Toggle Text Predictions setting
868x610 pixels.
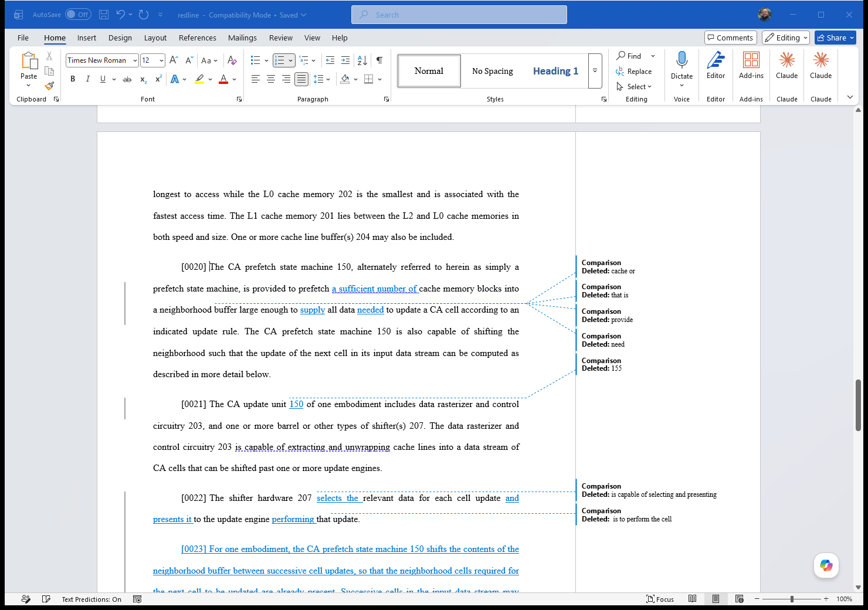tap(91, 599)
